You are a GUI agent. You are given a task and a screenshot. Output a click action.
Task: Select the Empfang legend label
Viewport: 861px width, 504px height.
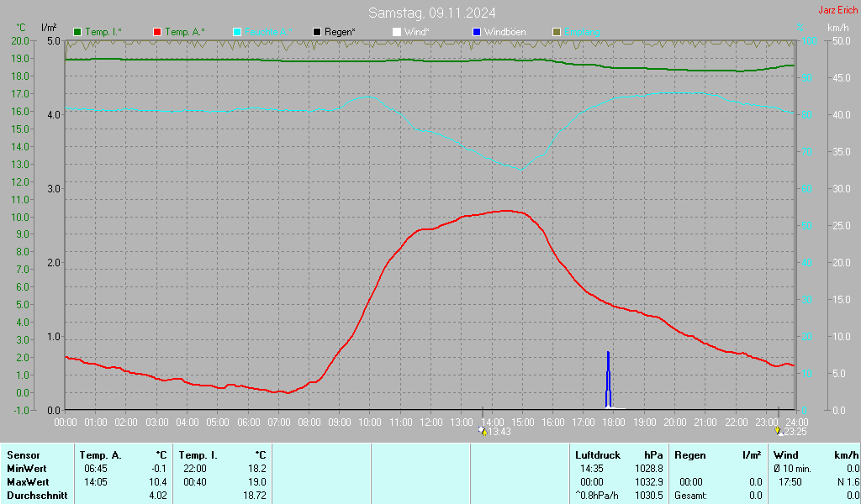[582, 33]
